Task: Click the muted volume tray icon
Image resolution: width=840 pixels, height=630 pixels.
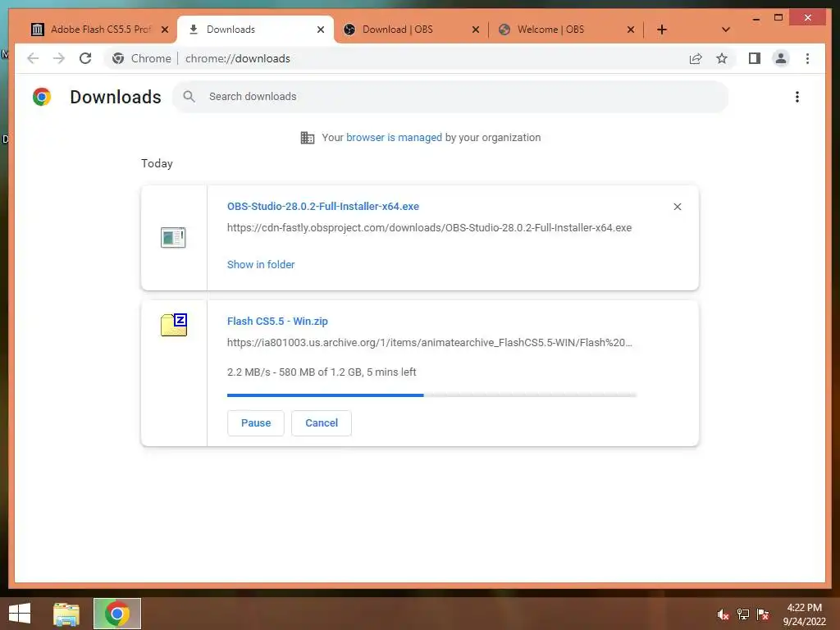Action: pos(724,614)
